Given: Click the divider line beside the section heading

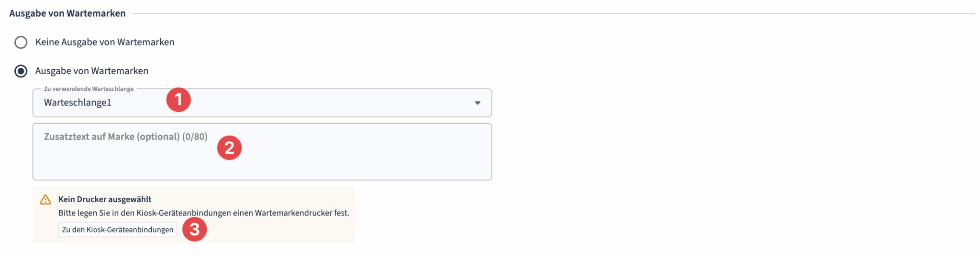Looking at the screenshot, I should tap(550, 13).
